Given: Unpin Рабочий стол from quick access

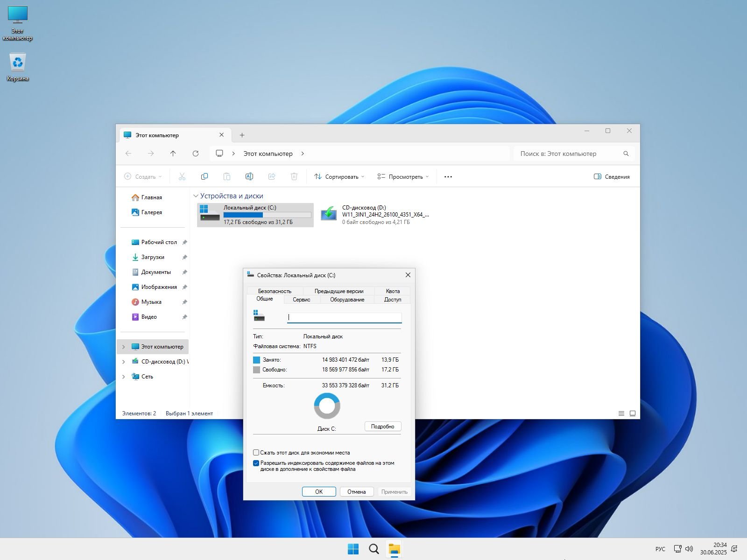Looking at the screenshot, I should [184, 242].
